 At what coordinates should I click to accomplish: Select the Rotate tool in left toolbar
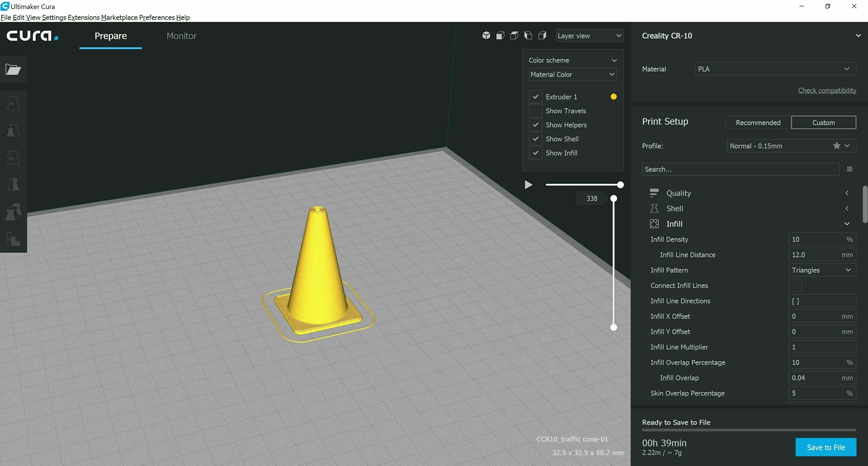pyautogui.click(x=13, y=157)
